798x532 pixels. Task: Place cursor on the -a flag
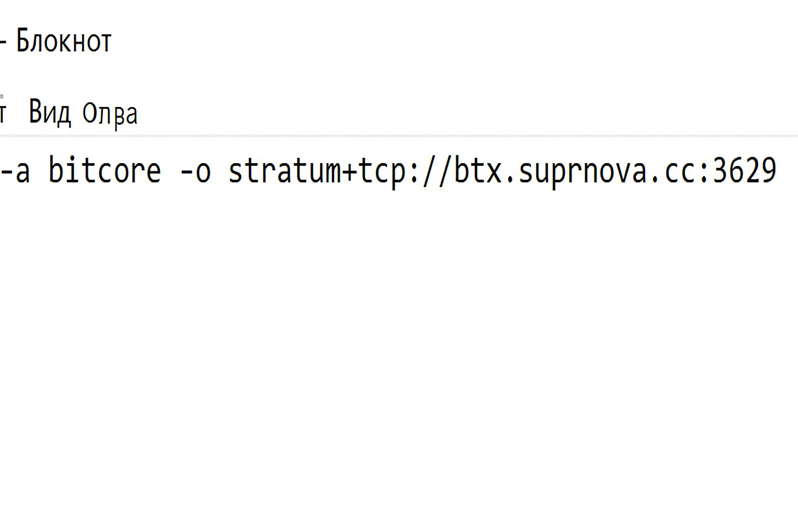point(15,171)
